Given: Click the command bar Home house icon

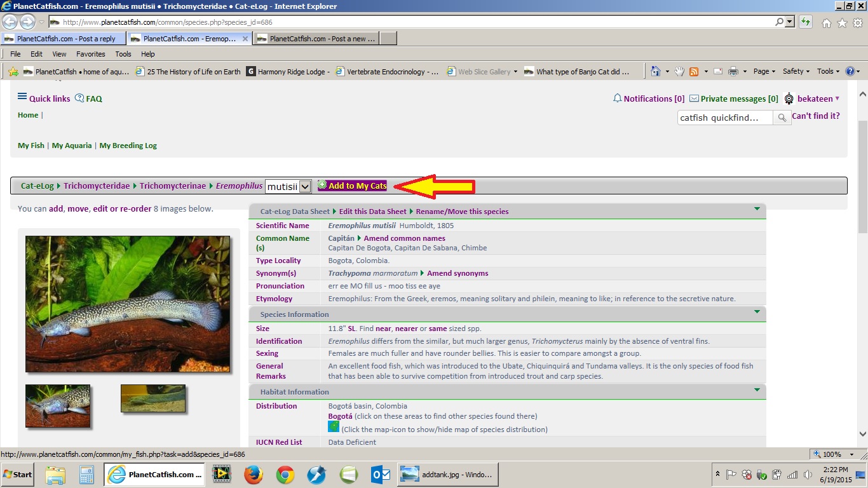Looking at the screenshot, I should pyautogui.click(x=656, y=71).
